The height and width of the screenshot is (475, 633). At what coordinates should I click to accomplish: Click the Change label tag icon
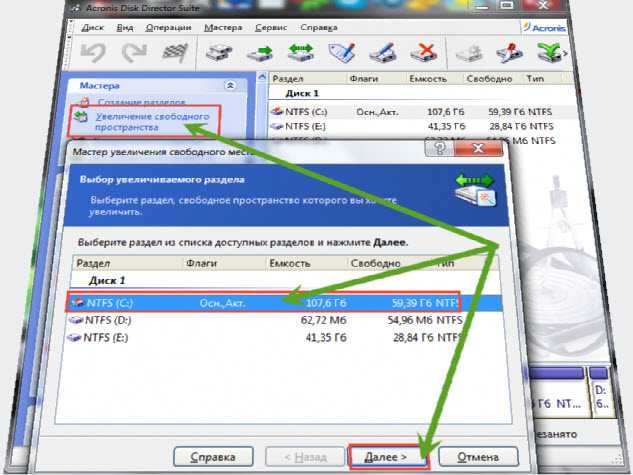coord(342,52)
